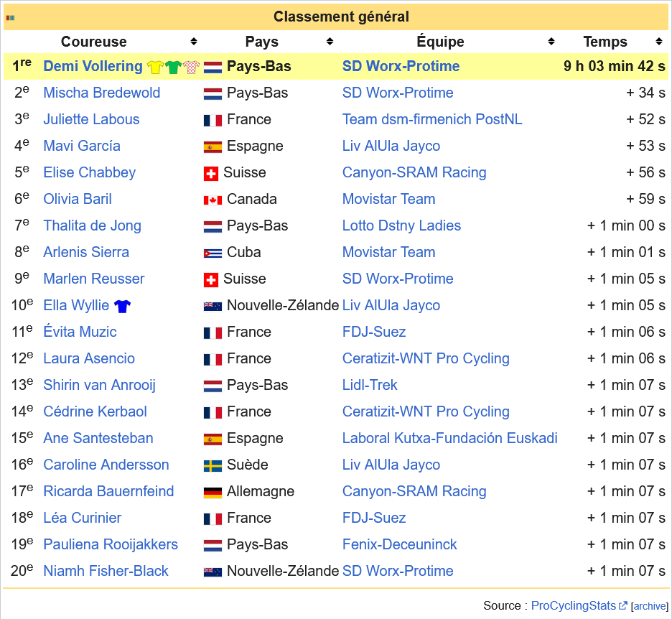Image resolution: width=672 pixels, height=619 pixels.
Task: Open the Olivia Baril rider link
Action: pyautogui.click(x=78, y=199)
